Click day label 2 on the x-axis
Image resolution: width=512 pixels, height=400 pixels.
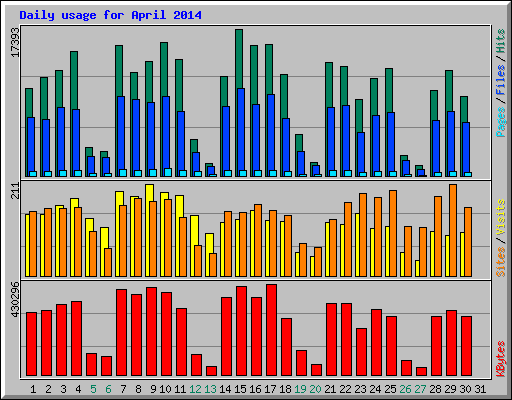[x=48, y=389]
